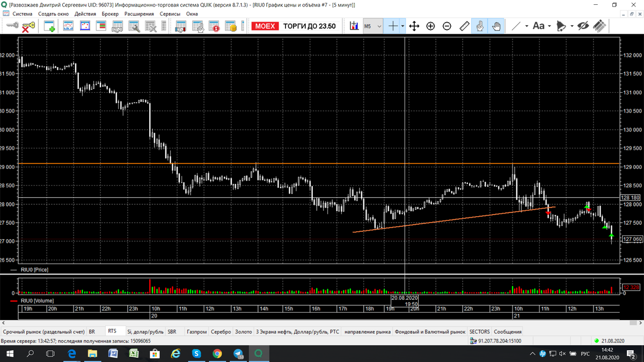The height and width of the screenshot is (362, 644).
Task: Open the Окна menu
Action: point(192,14)
